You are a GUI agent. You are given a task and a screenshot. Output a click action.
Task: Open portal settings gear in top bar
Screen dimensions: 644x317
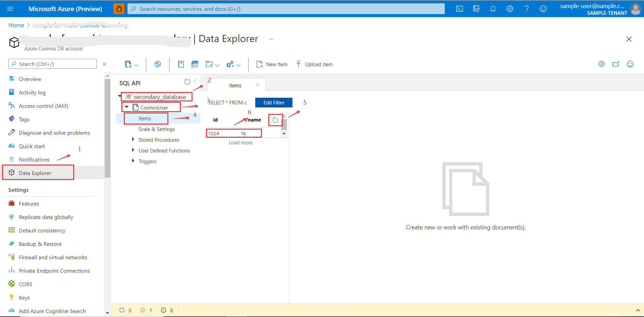coord(510,9)
